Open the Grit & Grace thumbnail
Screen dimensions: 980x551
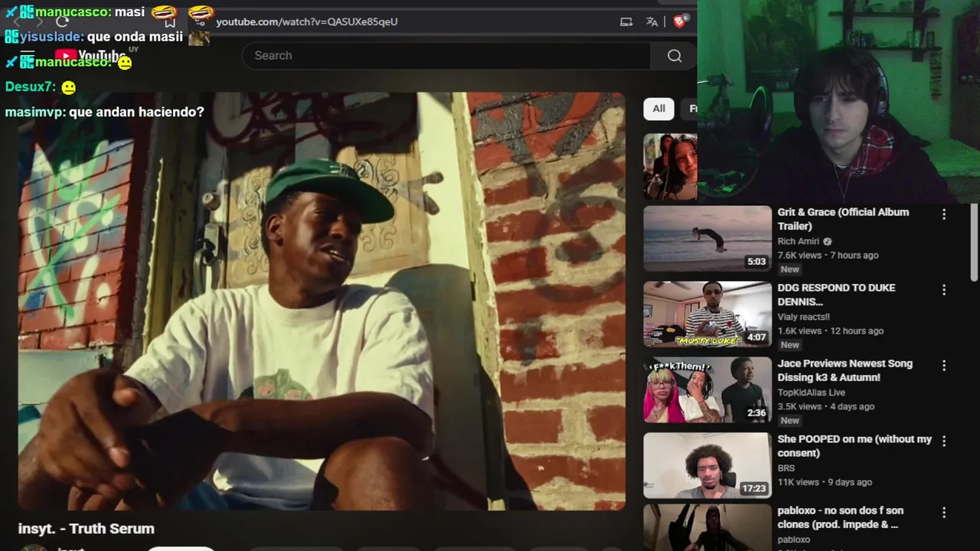click(707, 239)
